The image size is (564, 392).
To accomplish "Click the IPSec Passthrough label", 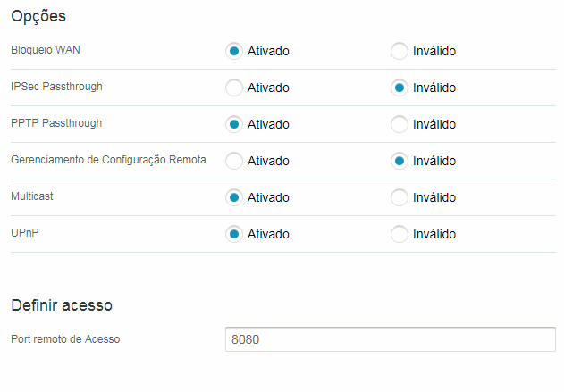I will [x=56, y=87].
